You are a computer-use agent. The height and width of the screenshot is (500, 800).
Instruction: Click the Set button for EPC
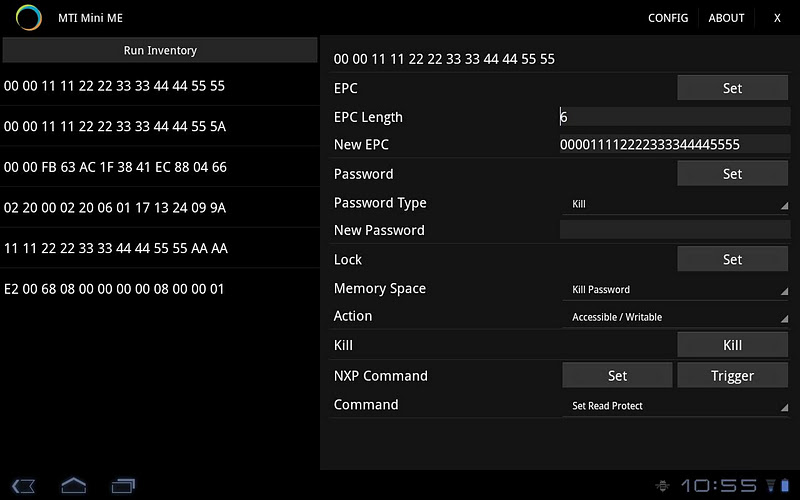coord(732,88)
